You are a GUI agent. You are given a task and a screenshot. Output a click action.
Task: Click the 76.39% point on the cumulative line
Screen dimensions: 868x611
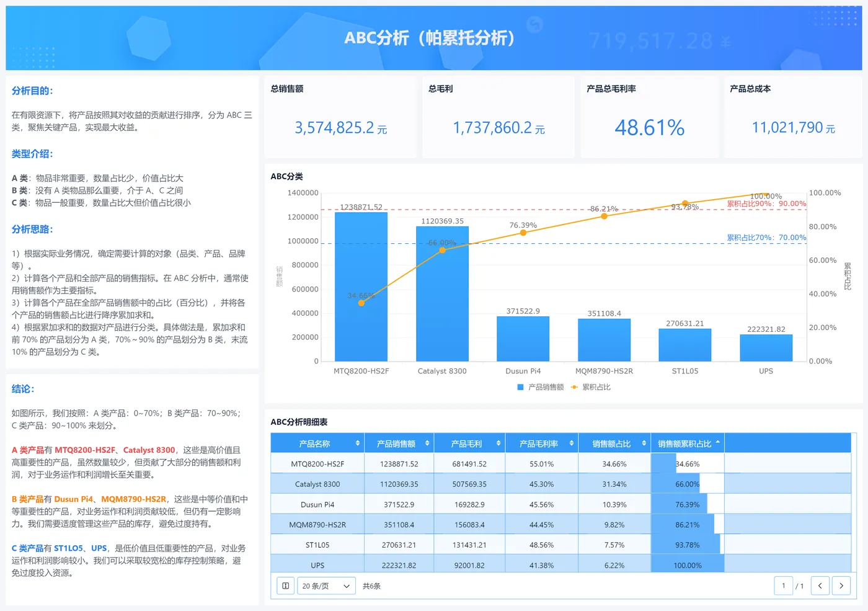(x=523, y=233)
